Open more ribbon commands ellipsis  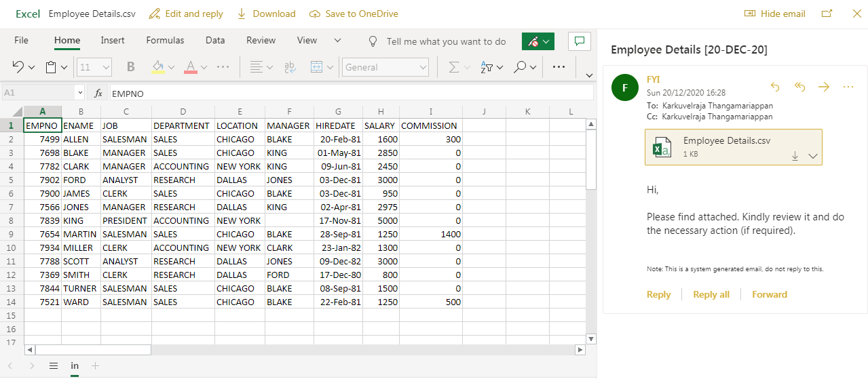pos(559,67)
